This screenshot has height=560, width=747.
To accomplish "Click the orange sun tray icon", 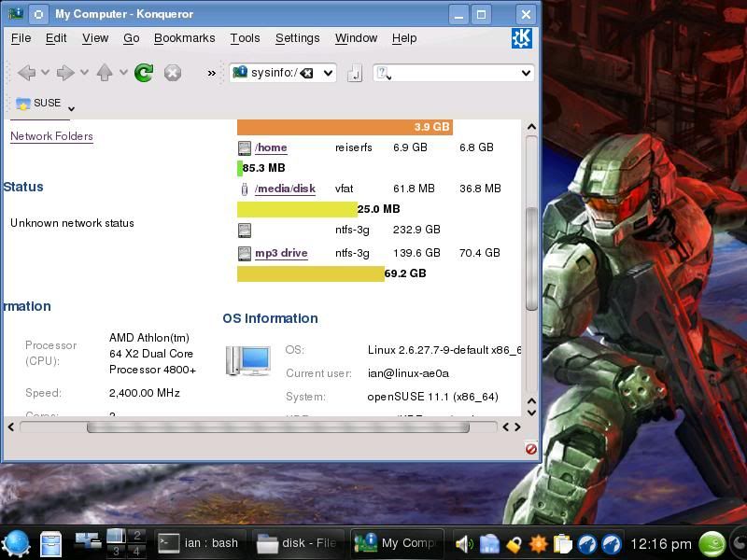I will point(539,544).
